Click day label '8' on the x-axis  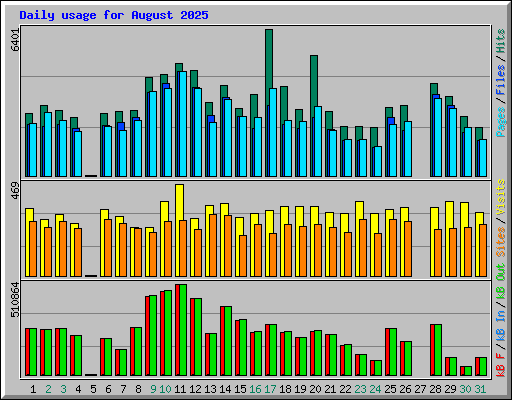click(x=138, y=389)
